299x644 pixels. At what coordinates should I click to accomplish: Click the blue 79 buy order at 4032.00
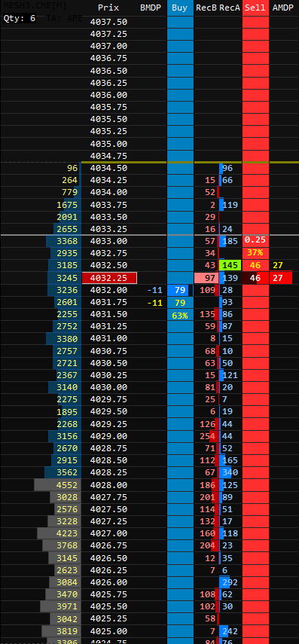pos(180,290)
